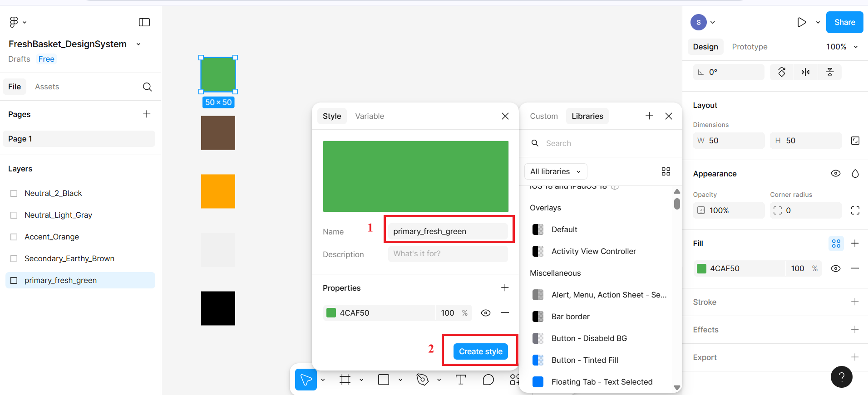Click the style Description field
The image size is (868, 395).
pos(448,254)
